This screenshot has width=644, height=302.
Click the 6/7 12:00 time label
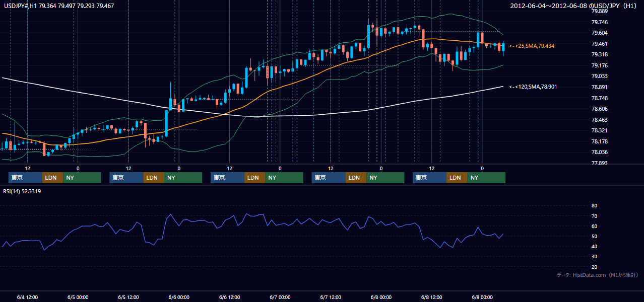point(331,297)
